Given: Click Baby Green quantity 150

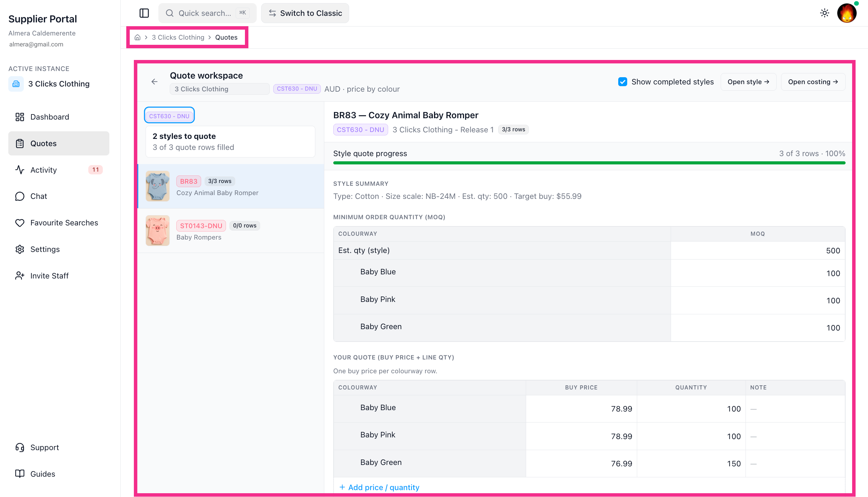Looking at the screenshot, I should point(691,464).
